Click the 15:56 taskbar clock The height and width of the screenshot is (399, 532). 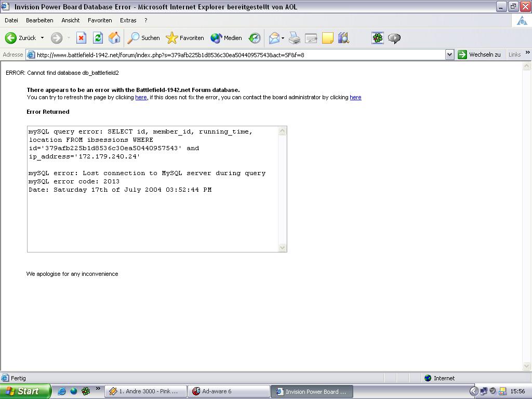(x=517, y=392)
